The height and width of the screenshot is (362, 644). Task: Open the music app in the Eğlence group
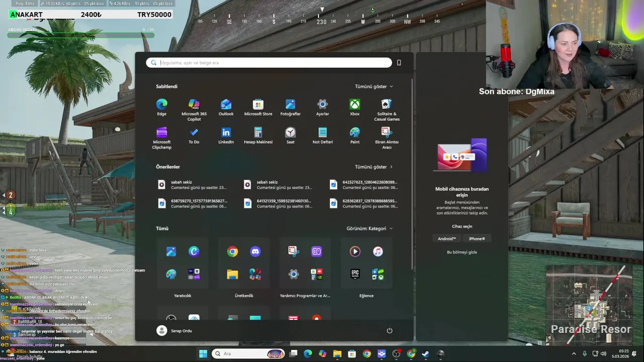(x=378, y=251)
